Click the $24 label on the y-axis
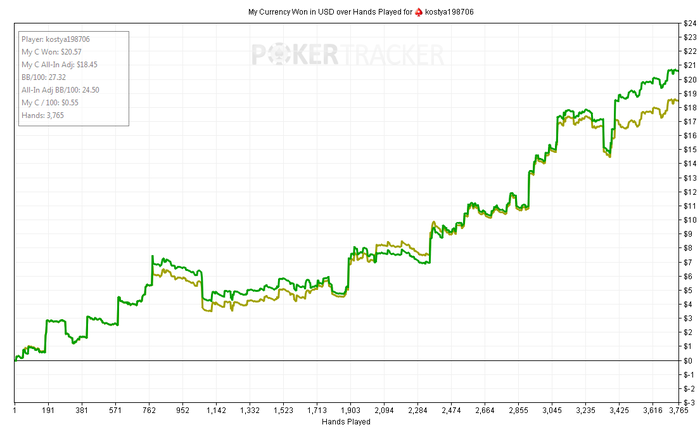This screenshot has height=427, width=700. point(690,23)
